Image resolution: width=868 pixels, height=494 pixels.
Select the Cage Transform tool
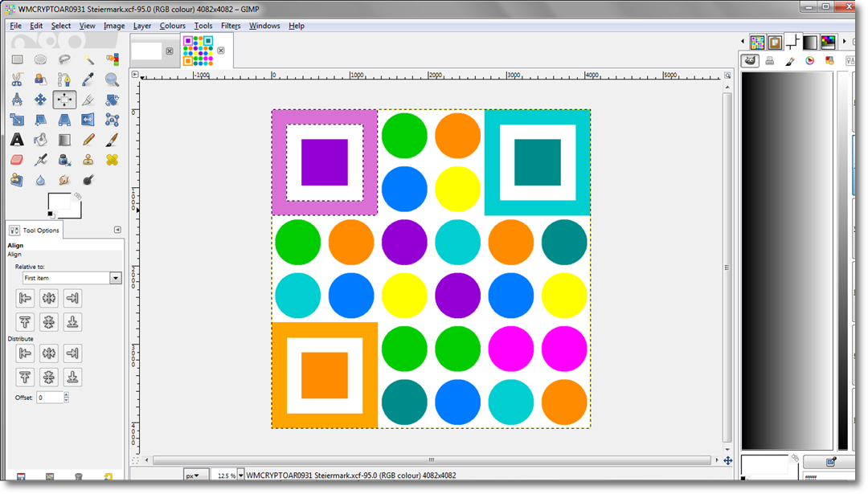[112, 120]
